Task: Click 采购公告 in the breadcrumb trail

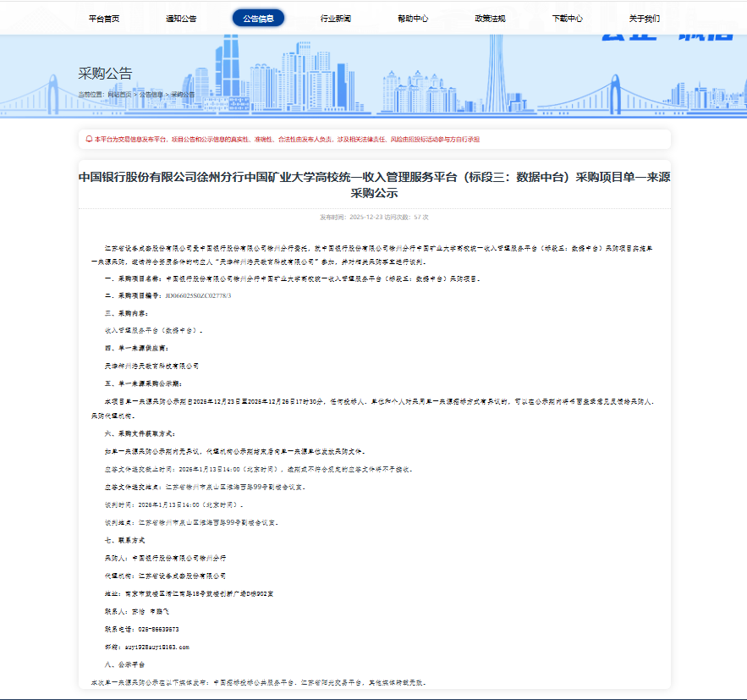Action: click(x=183, y=94)
